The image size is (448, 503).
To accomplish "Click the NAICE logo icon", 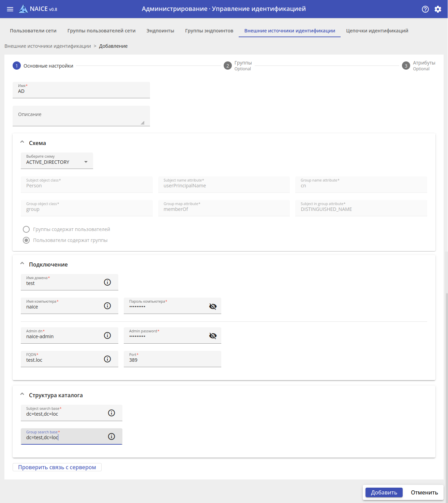I will click(23, 9).
